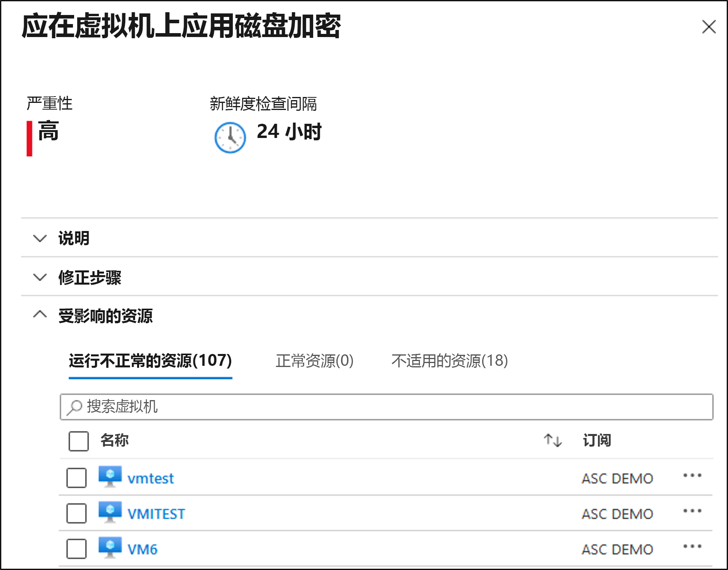Click the 新鲜度检查间隔 label
The height and width of the screenshot is (570, 728).
point(263,104)
